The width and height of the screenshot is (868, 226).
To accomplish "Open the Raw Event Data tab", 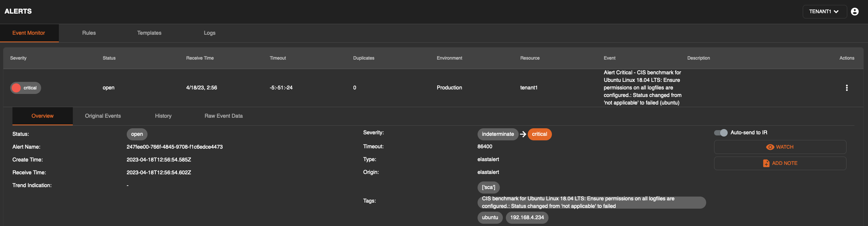I will coord(223,116).
